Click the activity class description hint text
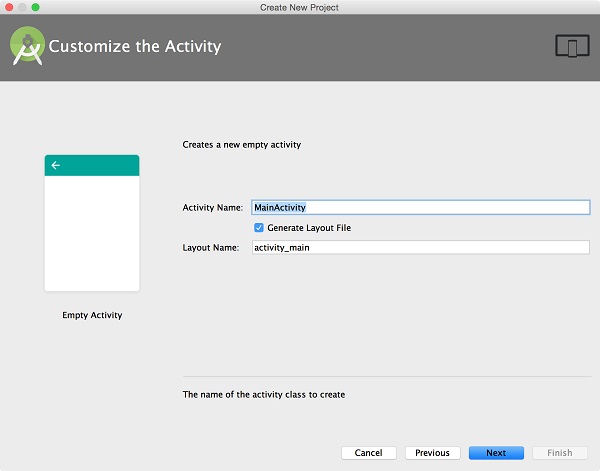The height and width of the screenshot is (471, 600). click(263, 395)
